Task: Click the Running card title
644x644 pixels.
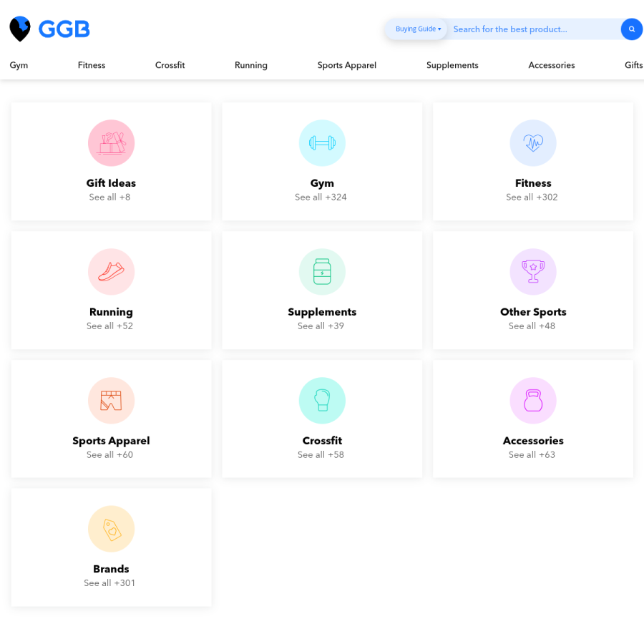Action: 112,312
